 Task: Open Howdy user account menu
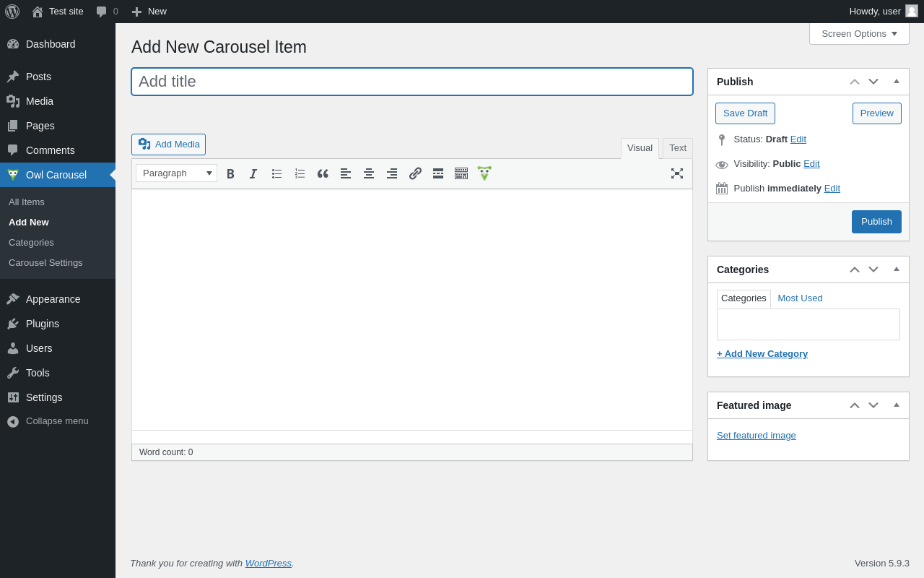(884, 12)
